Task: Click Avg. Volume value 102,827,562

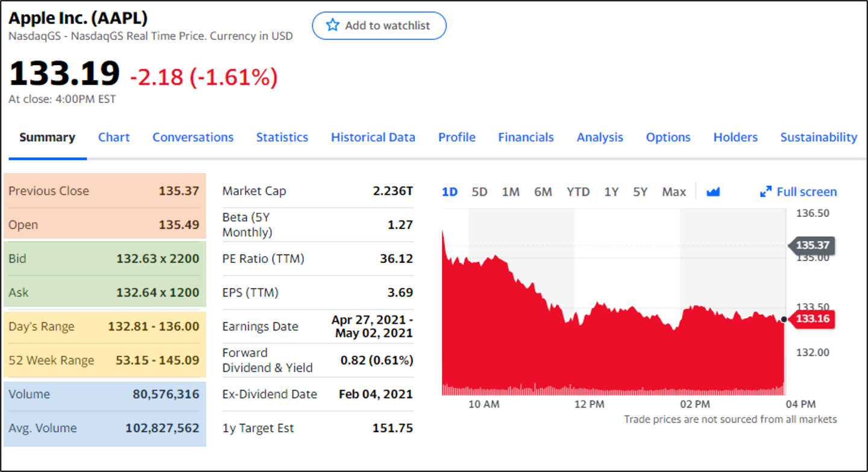Action: [x=162, y=428]
